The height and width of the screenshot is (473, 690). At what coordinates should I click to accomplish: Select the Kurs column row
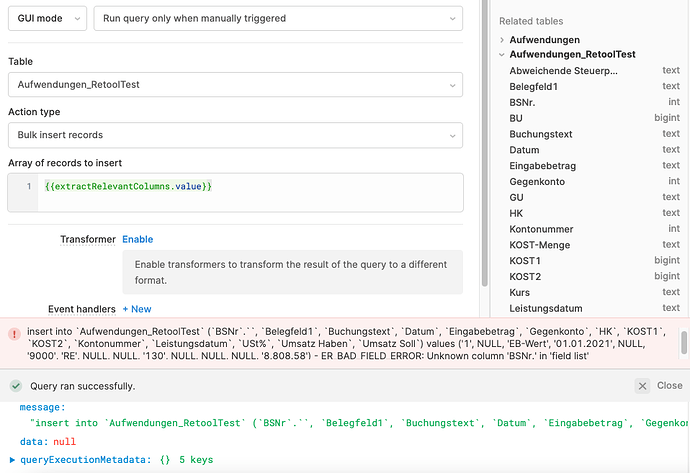pos(594,293)
